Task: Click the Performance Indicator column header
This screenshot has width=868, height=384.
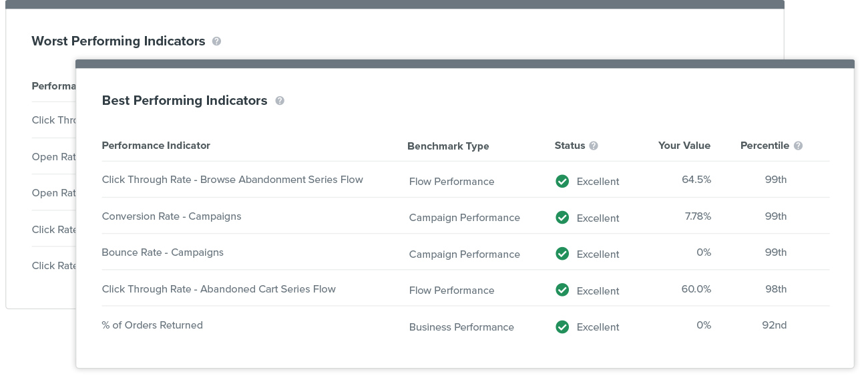Action: 156,146
